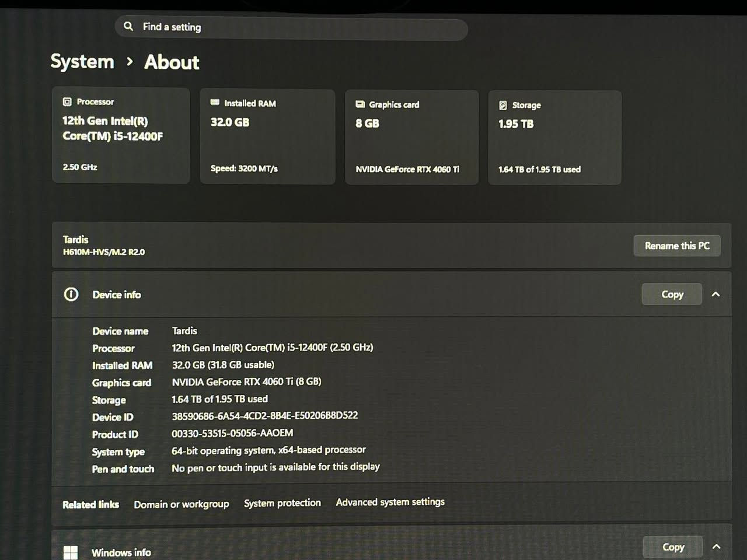Click the Storage drive icon
The height and width of the screenshot is (560, 747).
[x=503, y=106]
